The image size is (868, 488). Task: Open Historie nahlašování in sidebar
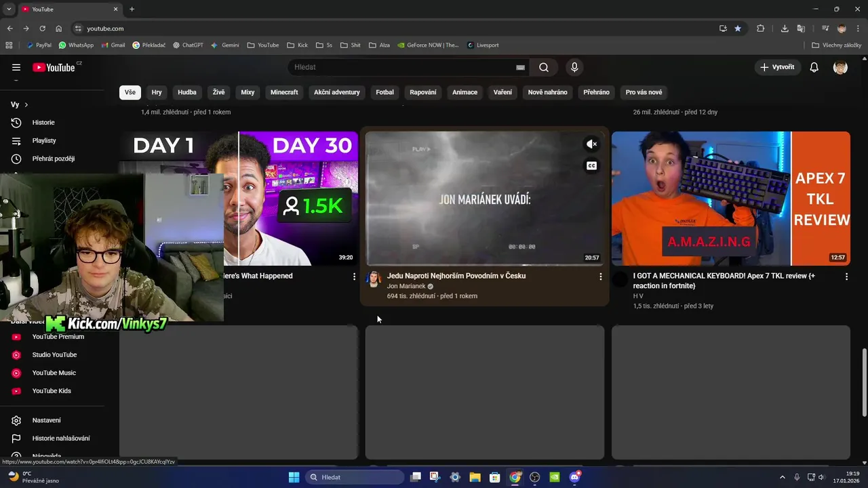(60, 439)
